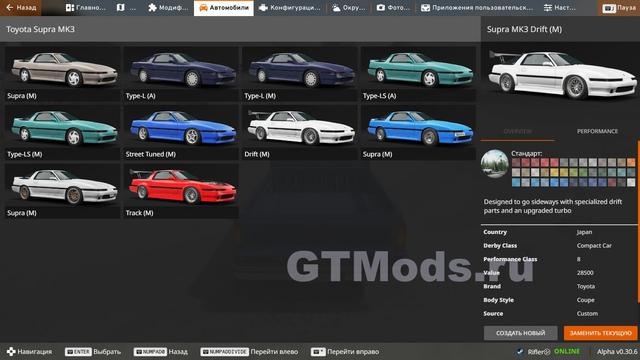Pick the orange paint swatch in top row
This screenshot has height=360, width=640.
631,162
